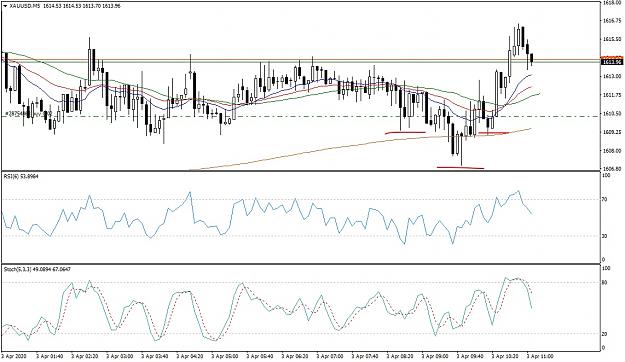Click the 1609.25 price scale label
Screen dimensions: 625x362
click(x=611, y=132)
